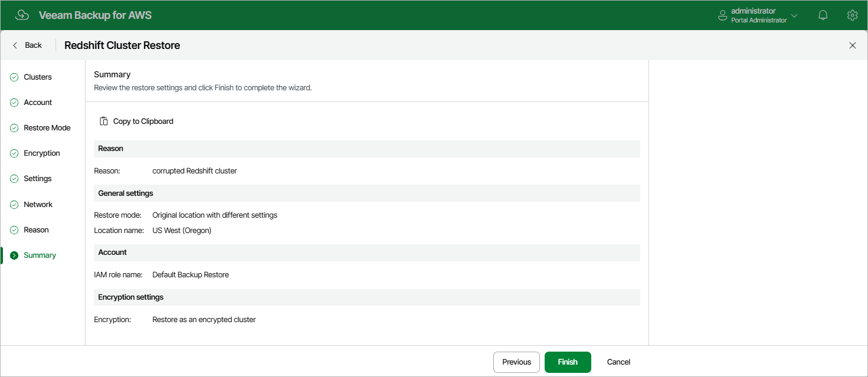868x377 pixels.
Task: Click the checkmark icon beside Reason
Action: (14, 230)
